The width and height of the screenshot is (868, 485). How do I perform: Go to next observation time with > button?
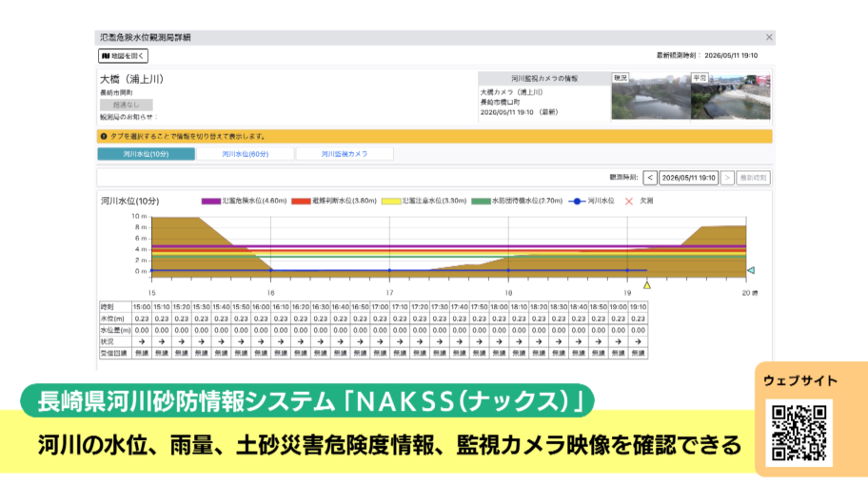coord(727,178)
